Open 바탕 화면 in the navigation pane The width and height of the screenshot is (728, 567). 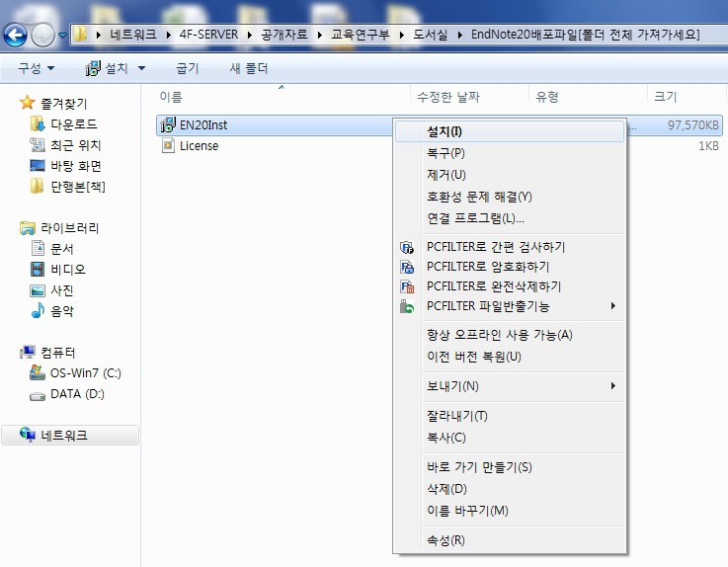(x=76, y=166)
